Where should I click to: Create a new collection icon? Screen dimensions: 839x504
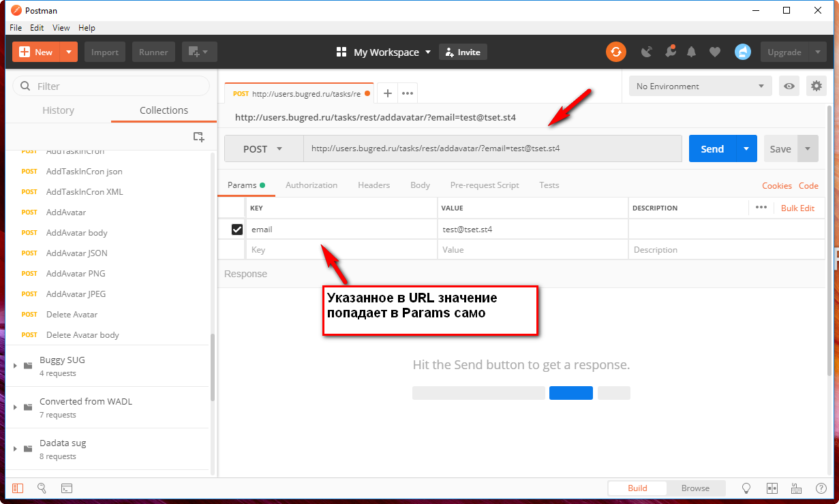point(198,137)
